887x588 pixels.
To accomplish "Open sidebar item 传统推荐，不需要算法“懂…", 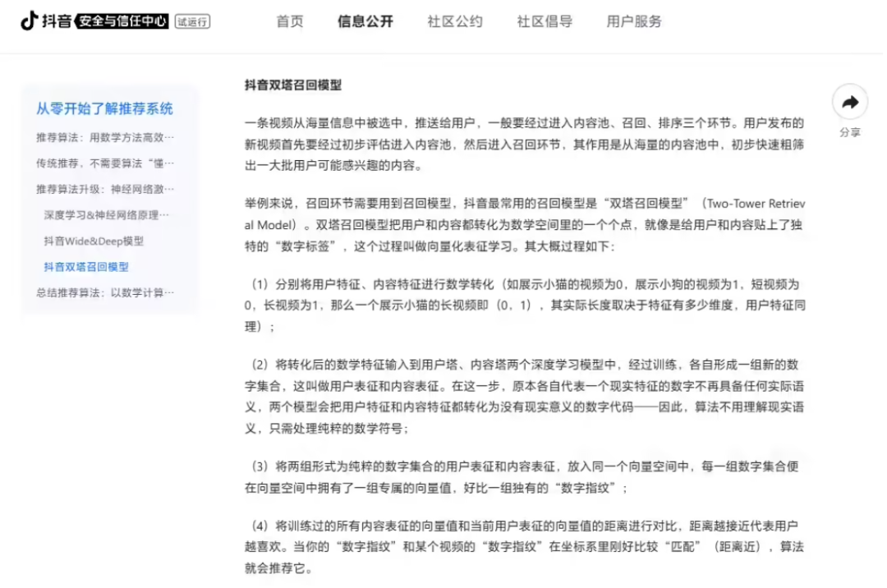I will pos(106,163).
